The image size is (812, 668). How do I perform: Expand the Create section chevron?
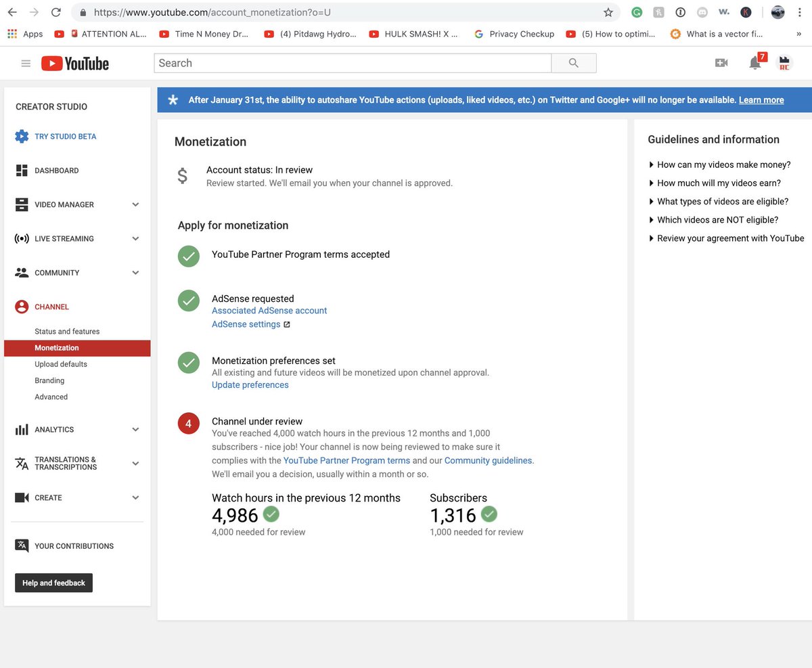135,497
